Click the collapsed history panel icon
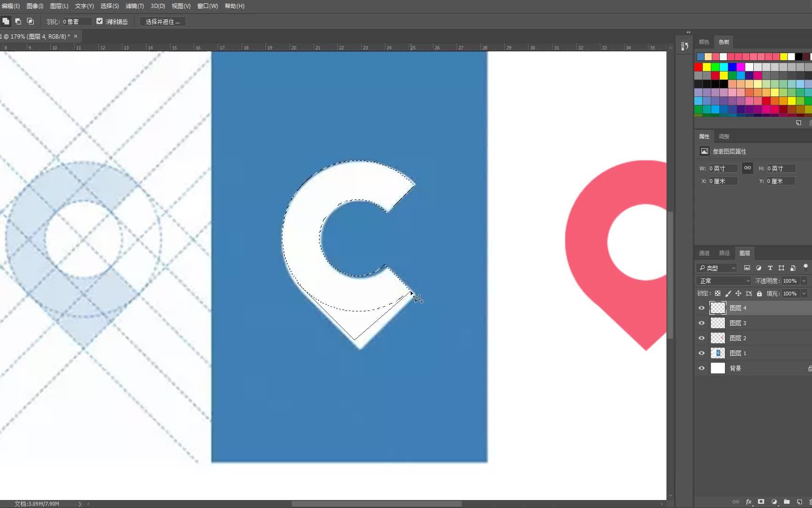 pyautogui.click(x=685, y=46)
